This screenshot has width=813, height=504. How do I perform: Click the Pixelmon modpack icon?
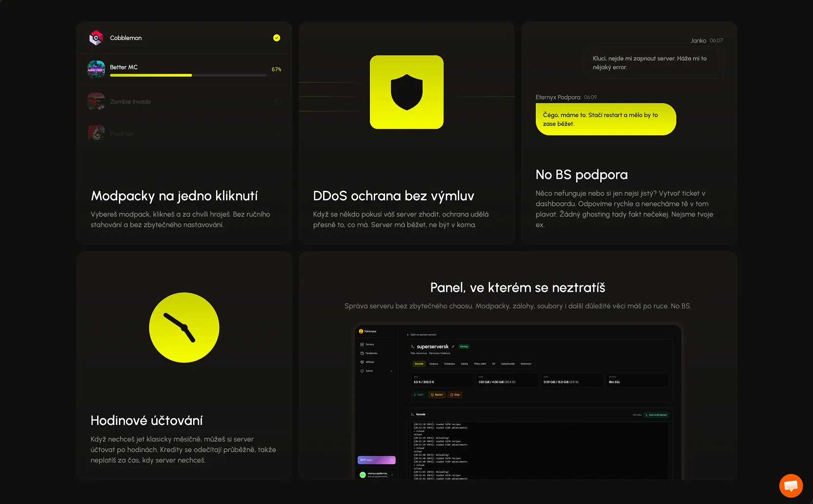[x=96, y=133]
